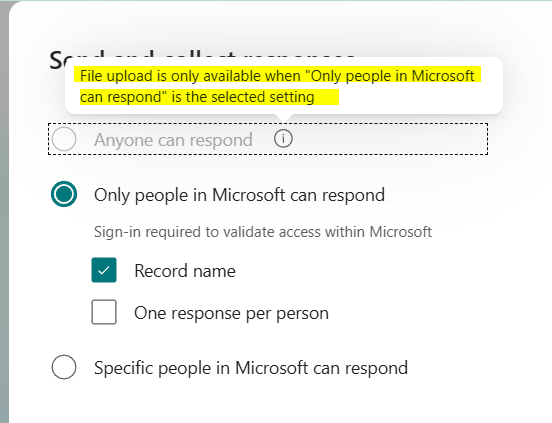Select the Anyone can respond radio button
Image resolution: width=552 pixels, height=423 pixels.
(x=64, y=139)
